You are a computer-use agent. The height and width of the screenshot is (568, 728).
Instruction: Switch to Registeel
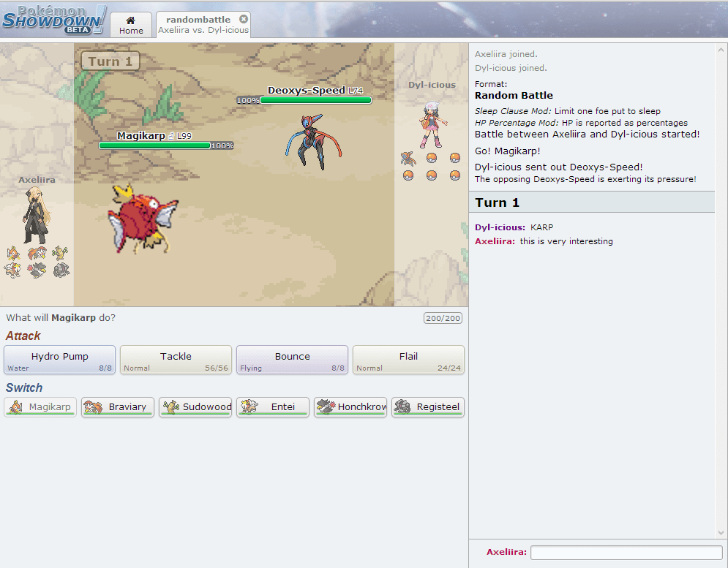pyautogui.click(x=428, y=407)
